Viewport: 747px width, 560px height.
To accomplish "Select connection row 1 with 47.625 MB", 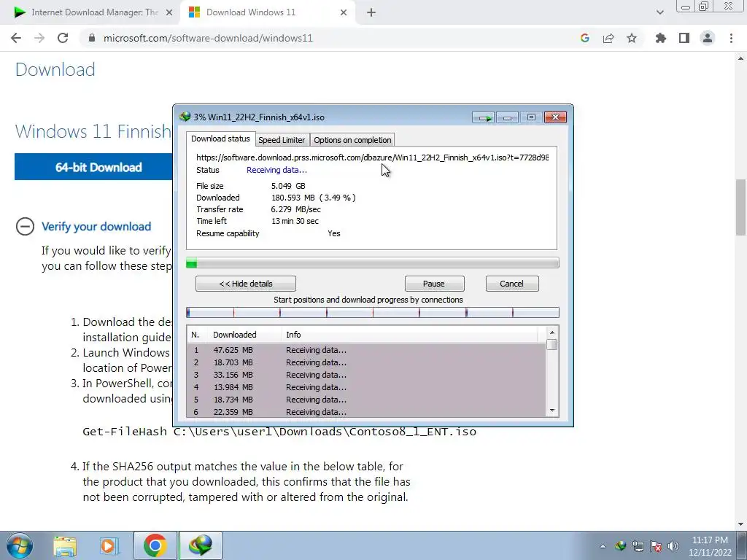I will [366, 350].
